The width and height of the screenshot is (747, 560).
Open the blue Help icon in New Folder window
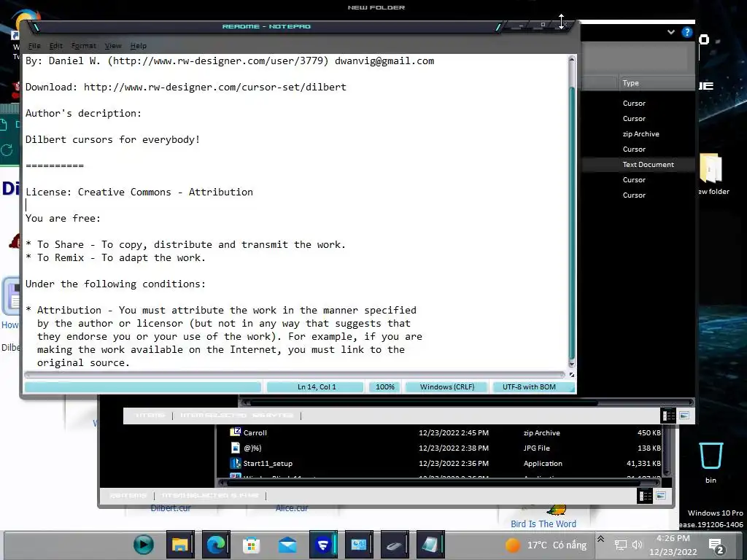686,32
